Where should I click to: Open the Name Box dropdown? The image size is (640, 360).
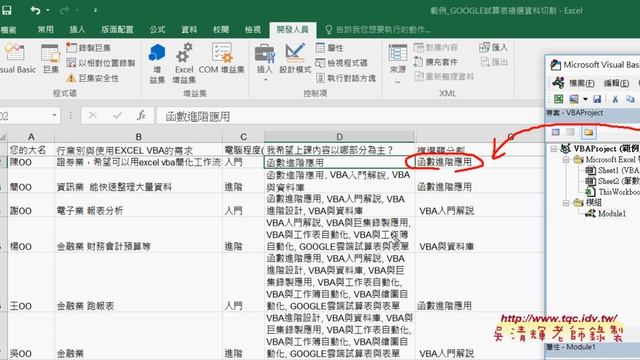click(54, 116)
